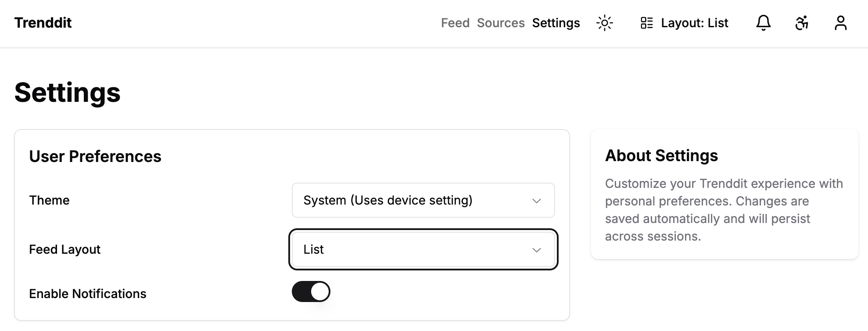
Task: Go to the Feed page
Action: click(x=455, y=23)
